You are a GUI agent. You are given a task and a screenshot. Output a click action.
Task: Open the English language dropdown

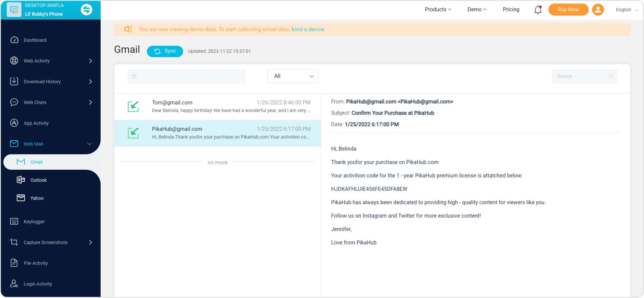(627, 10)
